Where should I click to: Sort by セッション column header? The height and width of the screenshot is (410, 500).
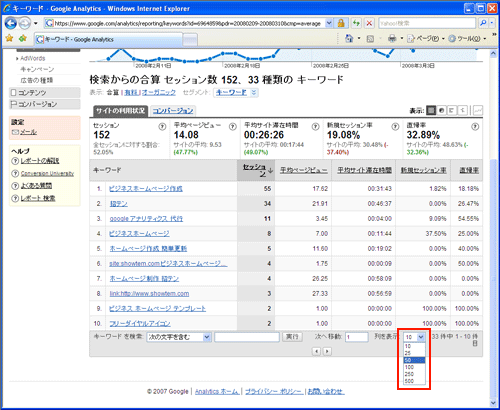point(256,170)
